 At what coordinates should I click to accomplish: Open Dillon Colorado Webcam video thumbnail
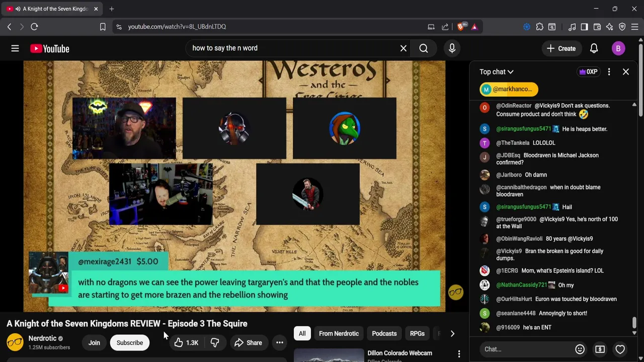pyautogui.click(x=329, y=355)
